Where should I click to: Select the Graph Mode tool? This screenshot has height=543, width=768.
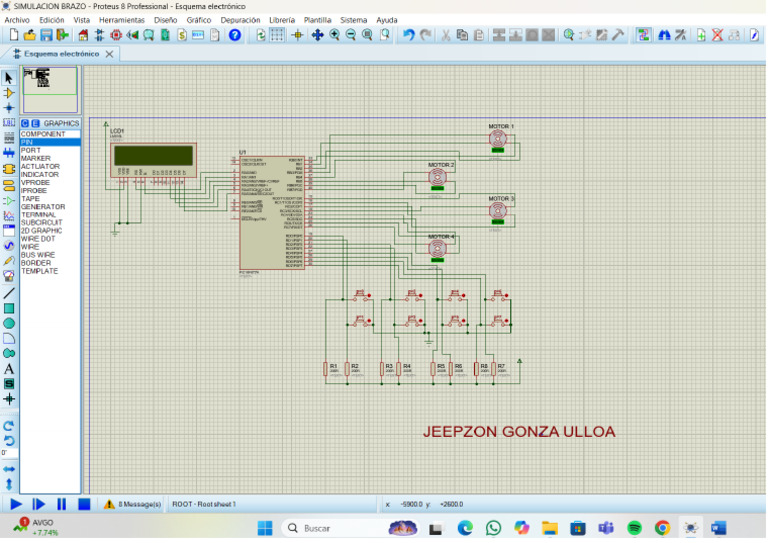pyautogui.click(x=9, y=215)
